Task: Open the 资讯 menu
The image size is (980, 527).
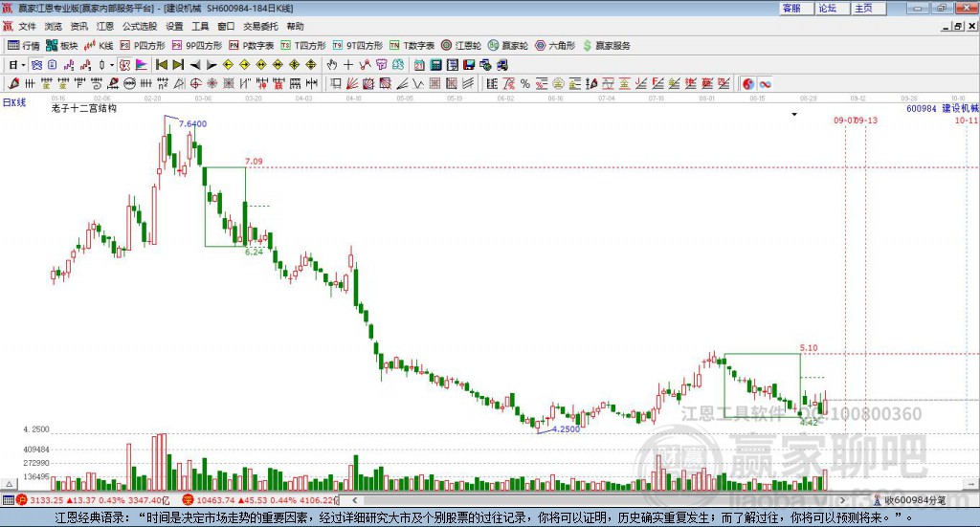Action: [78, 26]
